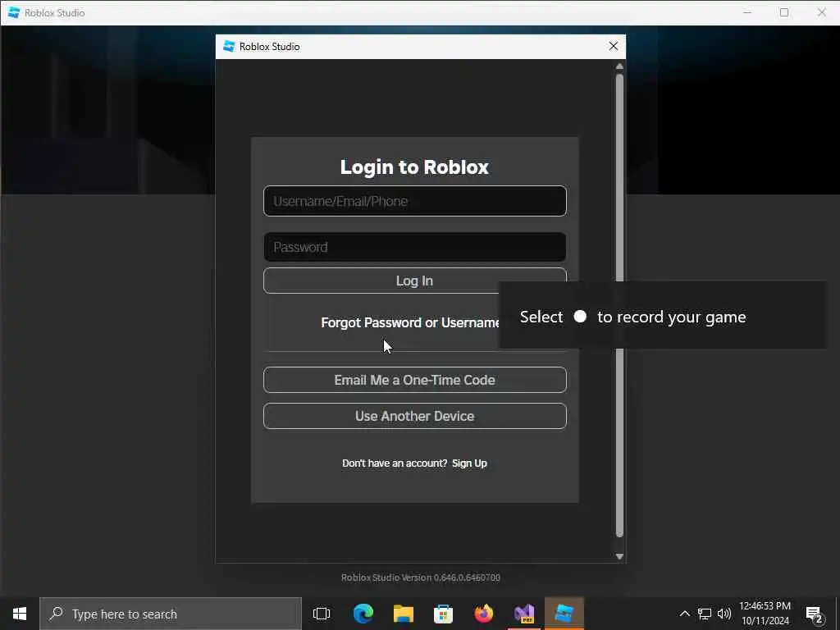Click the login dialog vertical scrollbar thumb
The height and width of the screenshot is (630, 840).
619,305
